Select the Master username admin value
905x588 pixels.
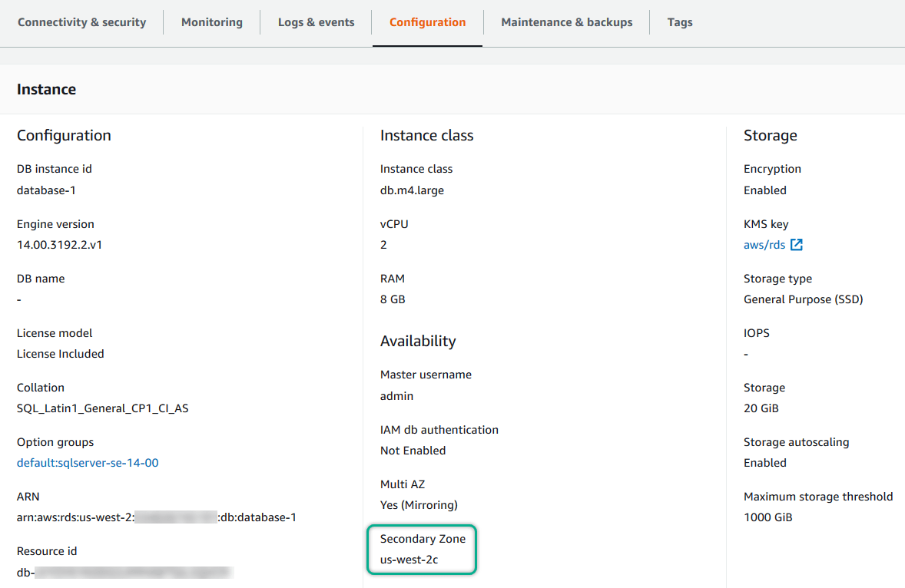395,396
